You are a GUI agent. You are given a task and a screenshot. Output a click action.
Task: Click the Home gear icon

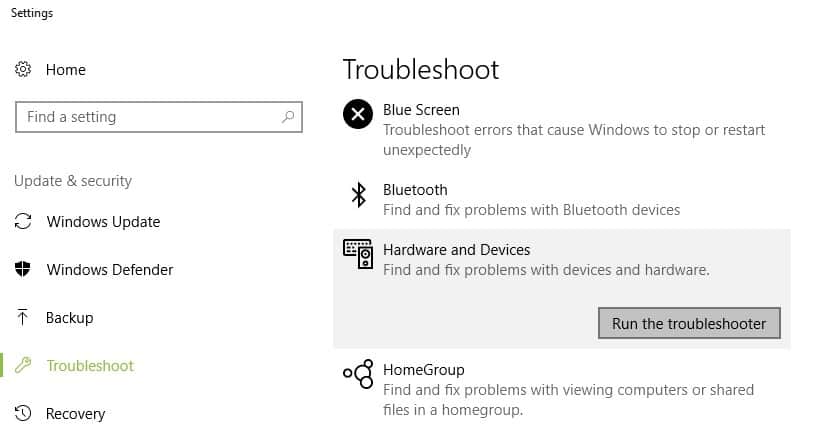(x=23, y=69)
